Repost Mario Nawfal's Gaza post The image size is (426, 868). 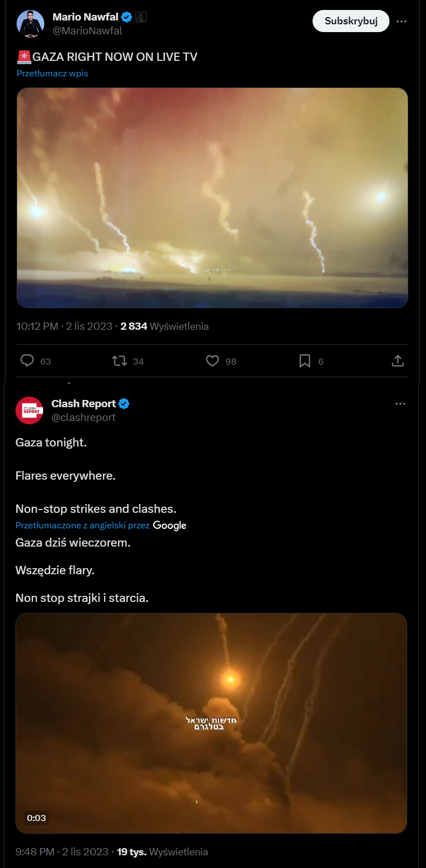(120, 361)
